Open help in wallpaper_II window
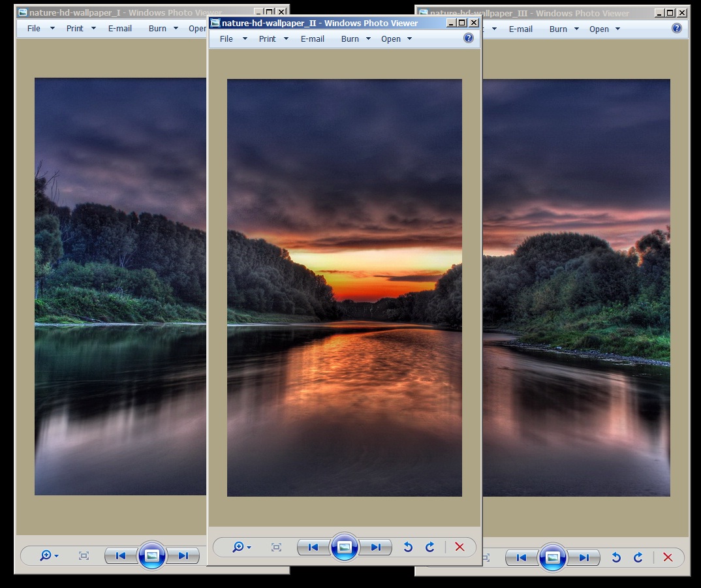701x588 pixels. (468, 38)
